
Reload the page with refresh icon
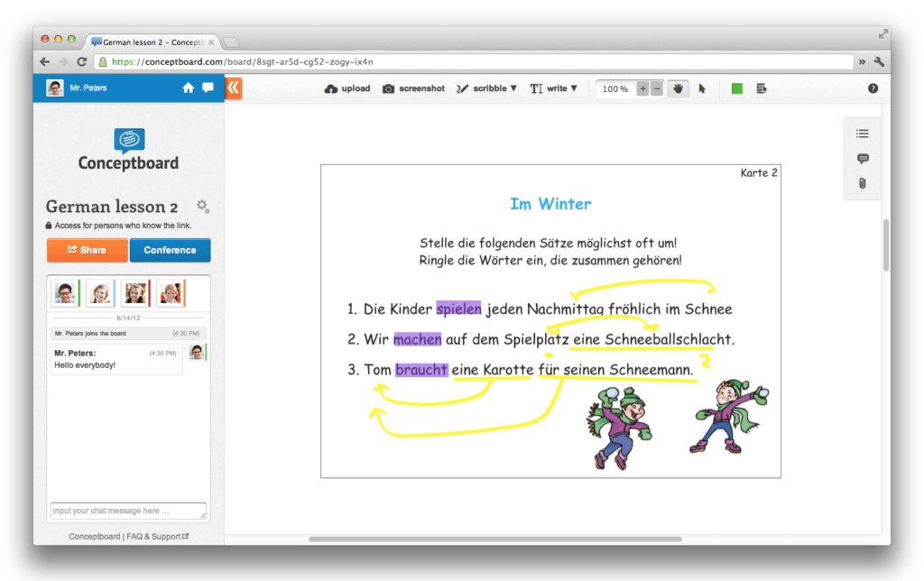click(x=82, y=61)
